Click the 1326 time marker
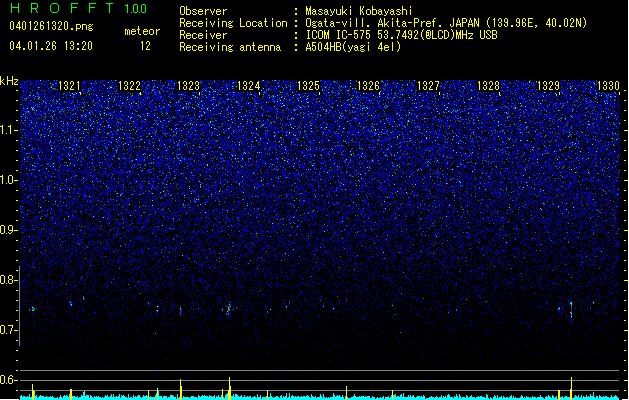629x400 pixels. point(368,85)
